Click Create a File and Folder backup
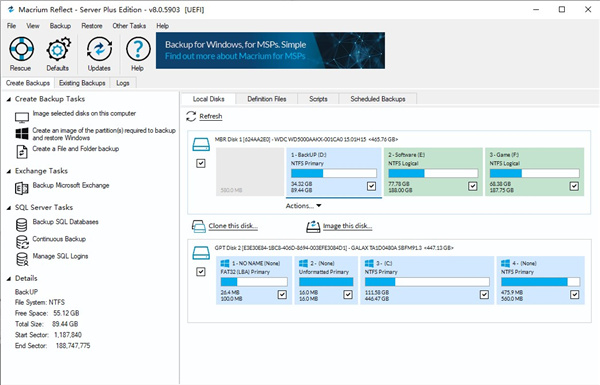600x385 pixels. pos(76,148)
